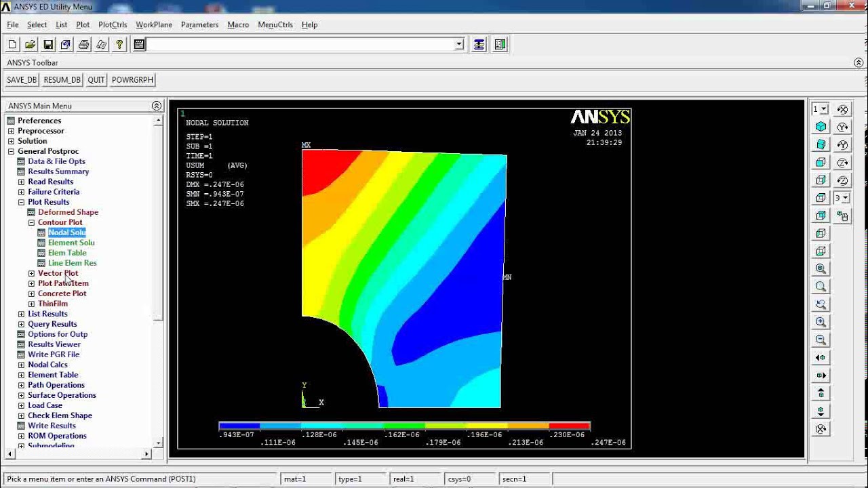This screenshot has height=488, width=868.
Task: Click the command prompt keyboard icon
Action: pos(139,45)
